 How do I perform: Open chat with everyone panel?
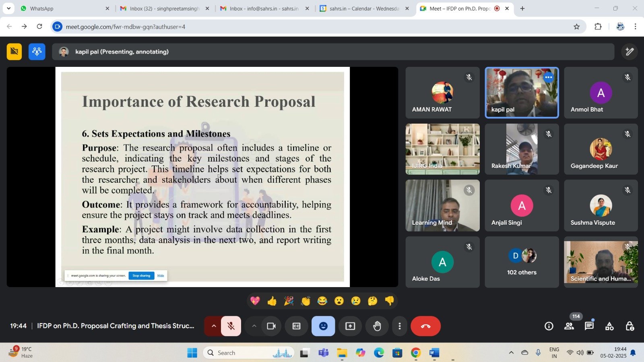[589, 326]
